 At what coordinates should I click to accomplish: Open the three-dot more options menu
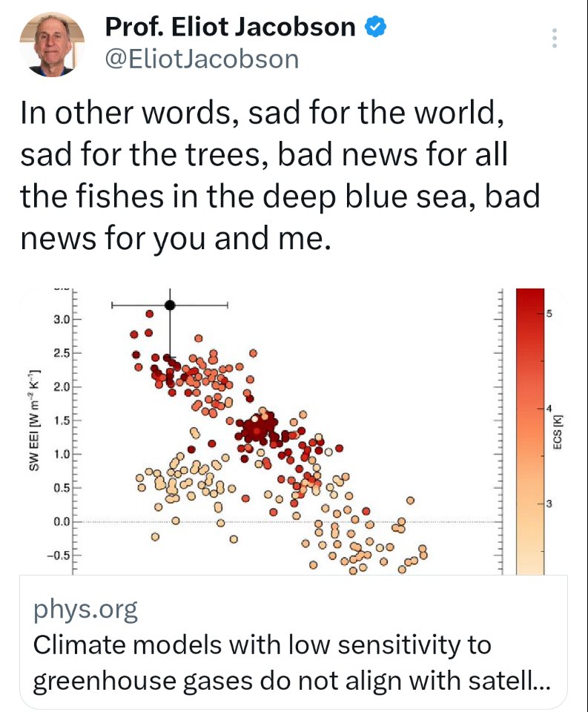555,39
